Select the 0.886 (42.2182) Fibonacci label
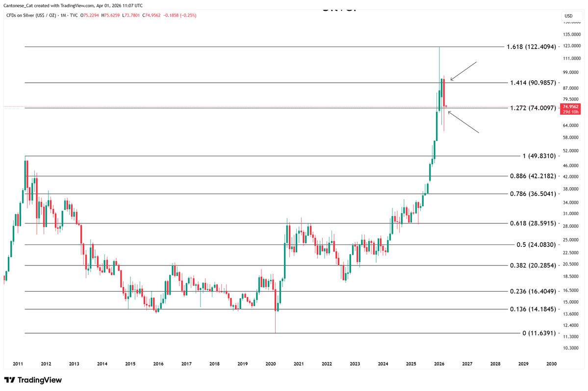 (533, 176)
